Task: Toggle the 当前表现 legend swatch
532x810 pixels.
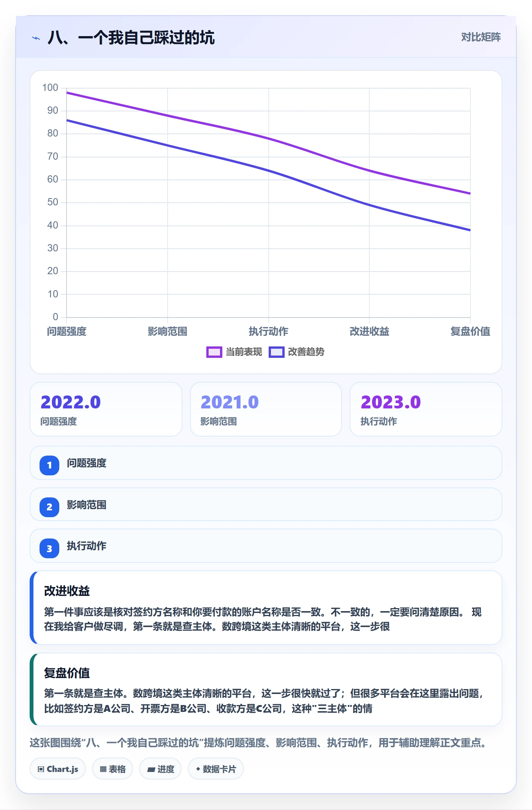Action: pos(214,352)
